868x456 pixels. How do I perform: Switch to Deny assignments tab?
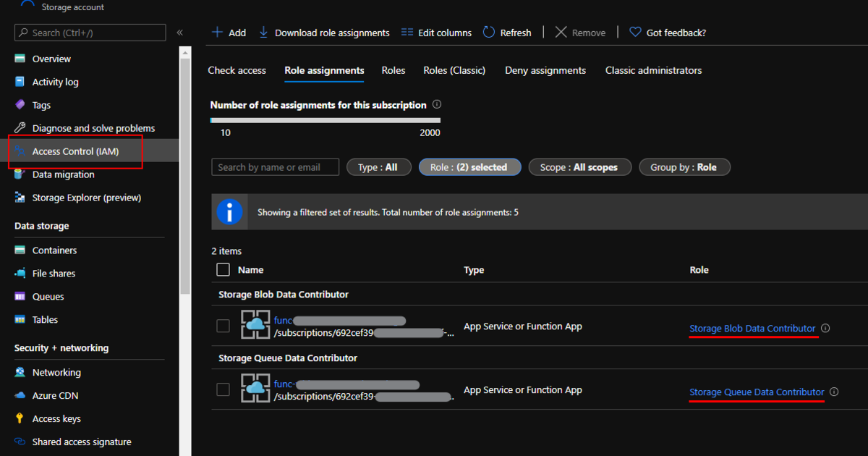point(545,70)
